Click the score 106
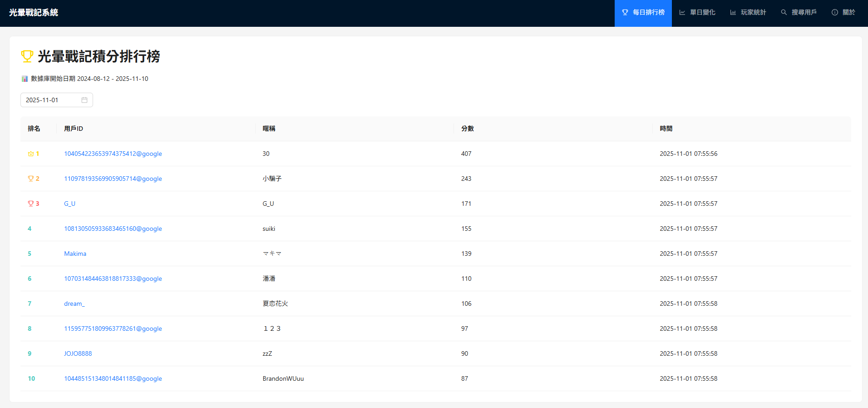Viewport: 868px width, 408px height. pos(466,304)
